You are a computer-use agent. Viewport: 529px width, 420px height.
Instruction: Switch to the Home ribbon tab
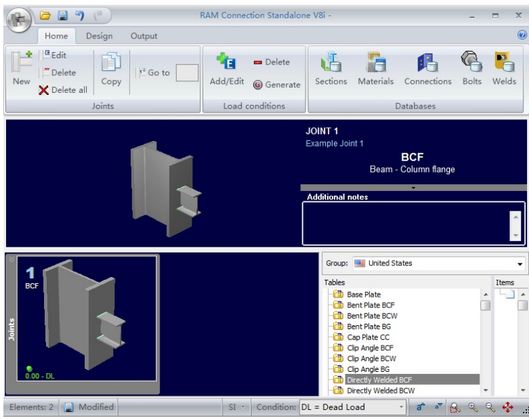coord(56,36)
